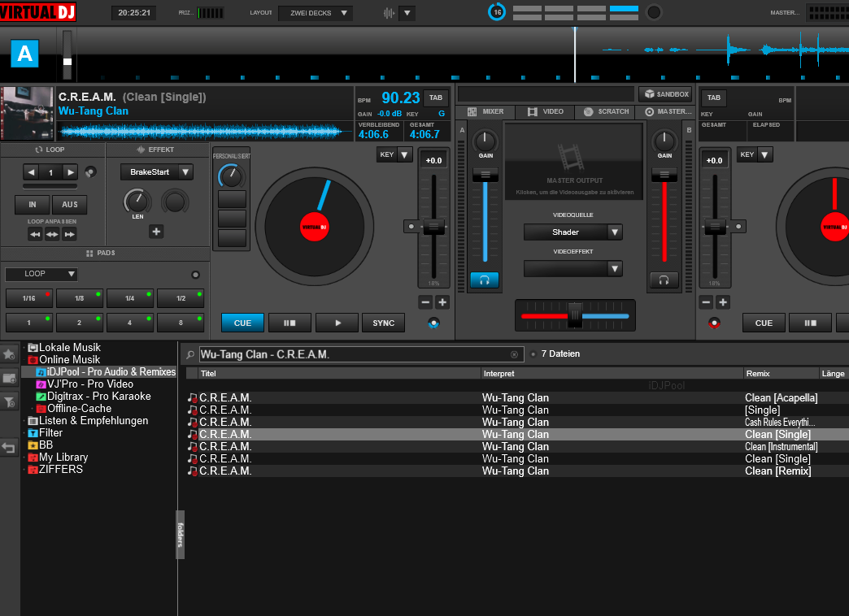
Task: Click deck A SYNC button
Action: click(x=383, y=323)
